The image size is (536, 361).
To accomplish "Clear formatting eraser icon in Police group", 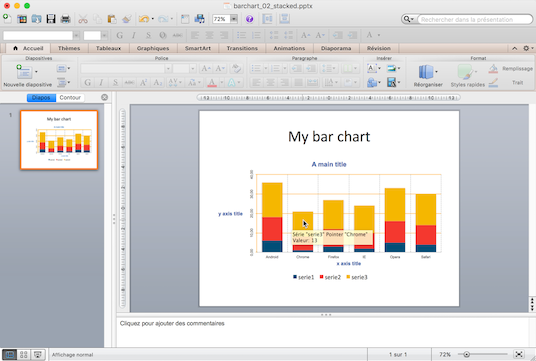I will pos(236,69).
